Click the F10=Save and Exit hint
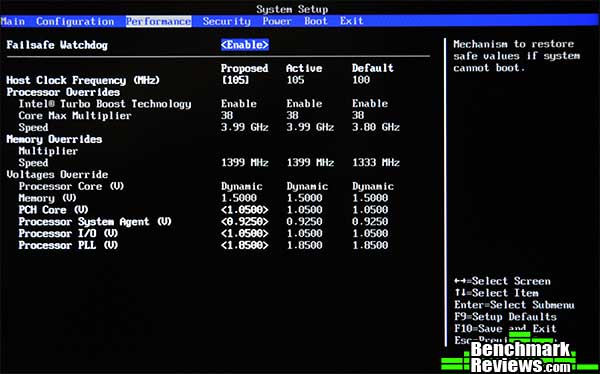 pyautogui.click(x=505, y=329)
